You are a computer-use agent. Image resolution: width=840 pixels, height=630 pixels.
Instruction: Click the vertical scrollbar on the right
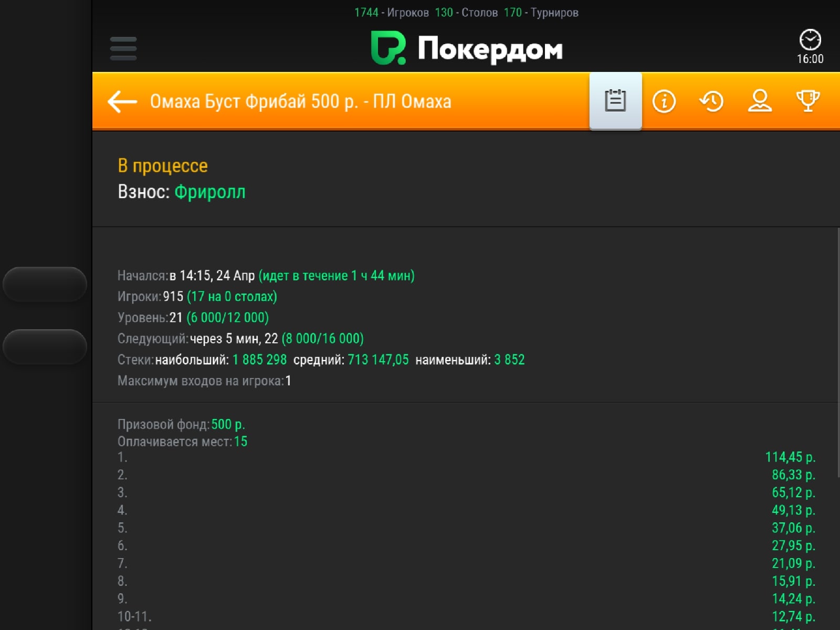pos(838,352)
